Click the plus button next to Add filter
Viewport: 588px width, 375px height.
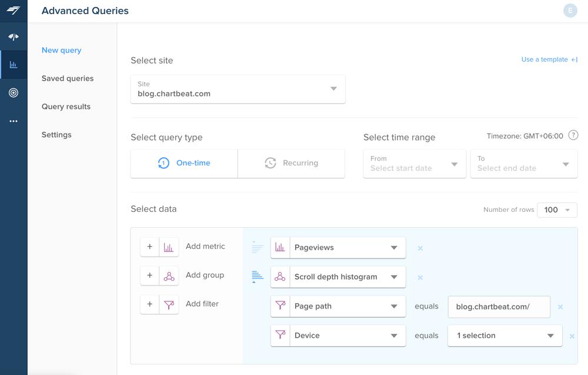(149, 304)
